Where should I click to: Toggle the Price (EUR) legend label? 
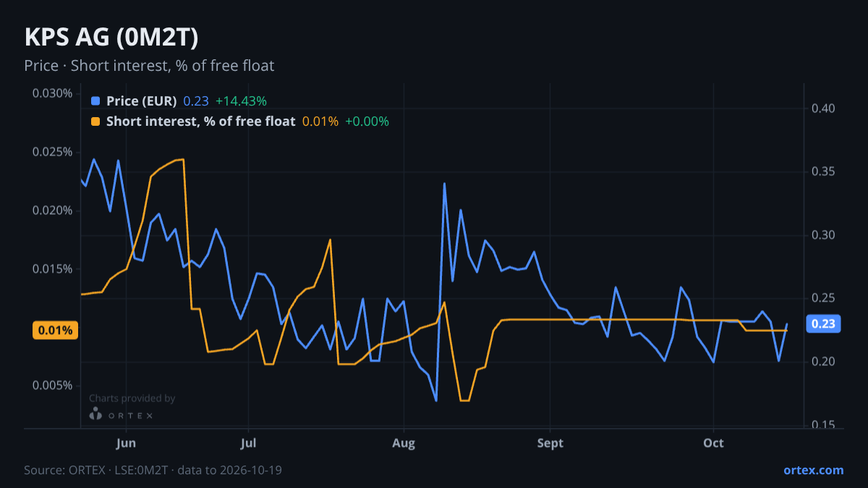tap(141, 101)
